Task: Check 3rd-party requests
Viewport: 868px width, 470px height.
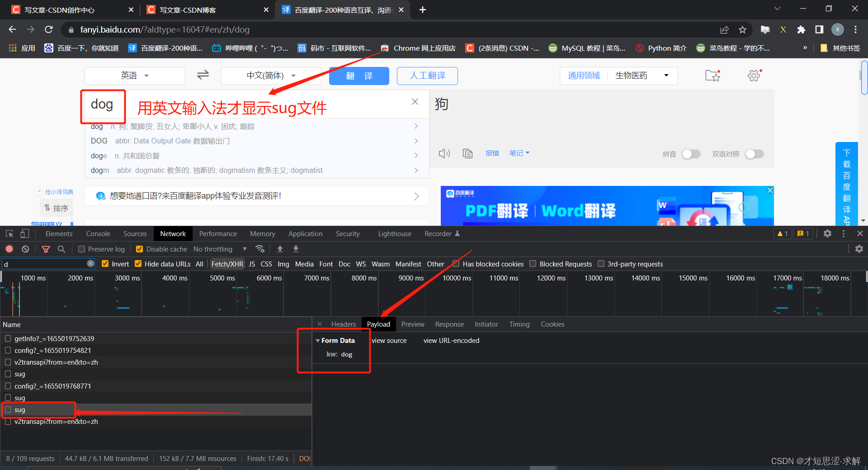Action: pyautogui.click(x=601, y=264)
